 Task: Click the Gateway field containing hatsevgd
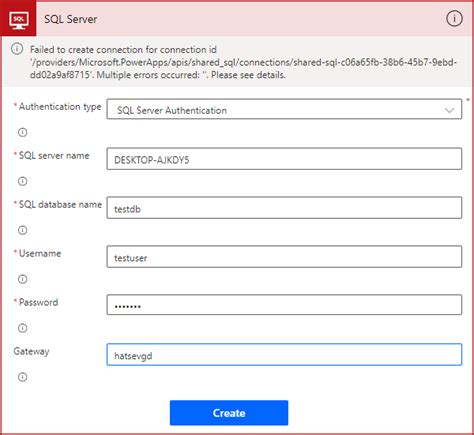click(284, 354)
